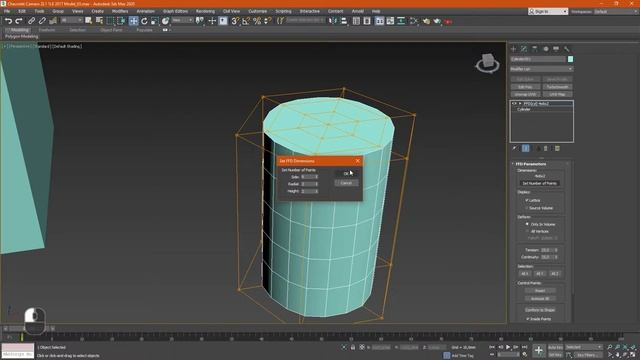Toggle the Lattice display checkbox
This screenshot has height=360, width=640.
pyautogui.click(x=527, y=200)
